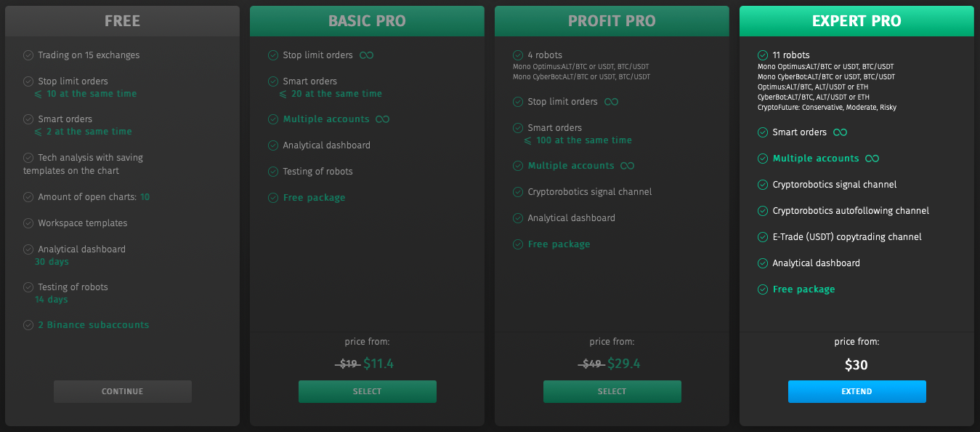The width and height of the screenshot is (980, 432).
Task: Click check icon beside 2 Binance subaccounts
Action: (x=28, y=325)
